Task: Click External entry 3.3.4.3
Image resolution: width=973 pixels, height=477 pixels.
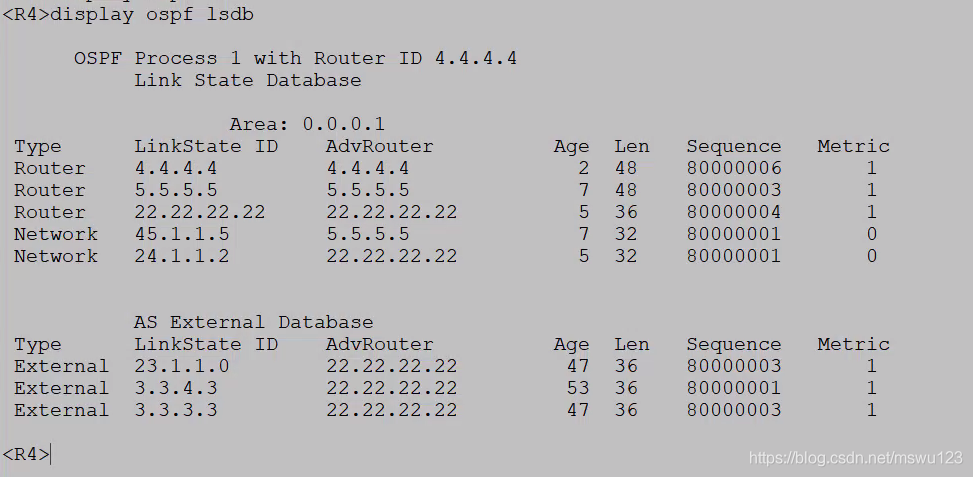Action: 176,388
